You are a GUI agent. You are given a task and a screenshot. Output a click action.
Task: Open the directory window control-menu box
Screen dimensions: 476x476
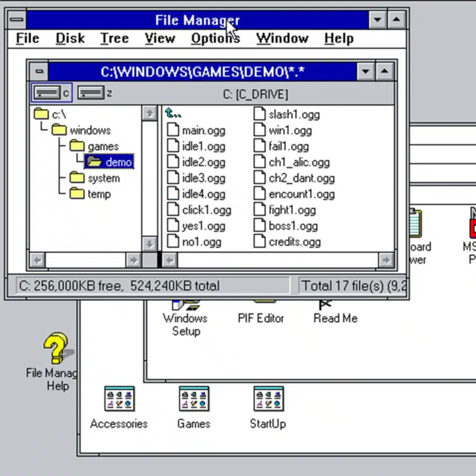pos(39,72)
